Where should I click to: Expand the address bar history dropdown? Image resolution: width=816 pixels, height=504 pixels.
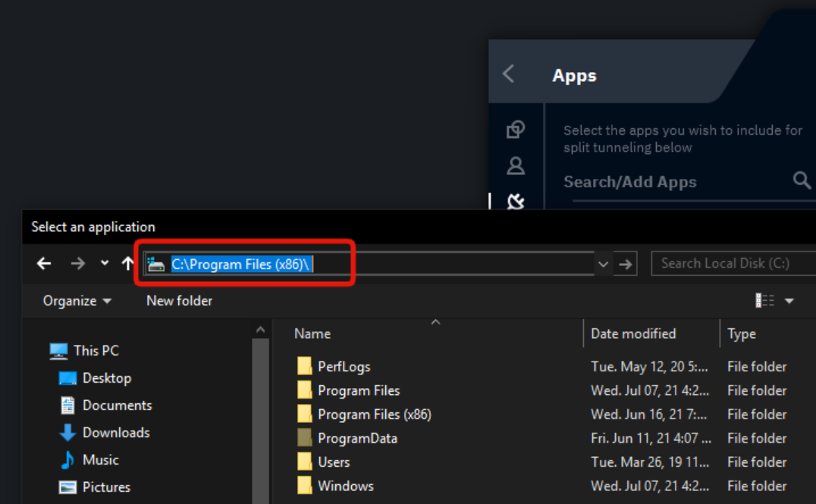click(x=603, y=264)
